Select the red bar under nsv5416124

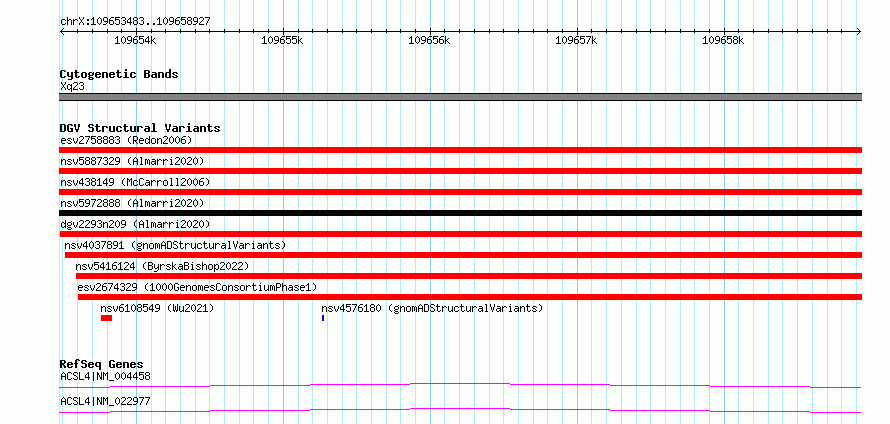[469, 276]
